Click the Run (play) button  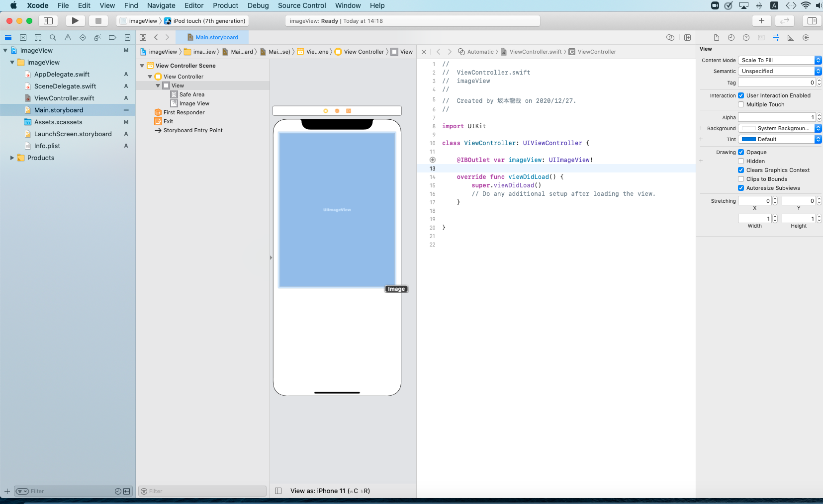click(75, 21)
